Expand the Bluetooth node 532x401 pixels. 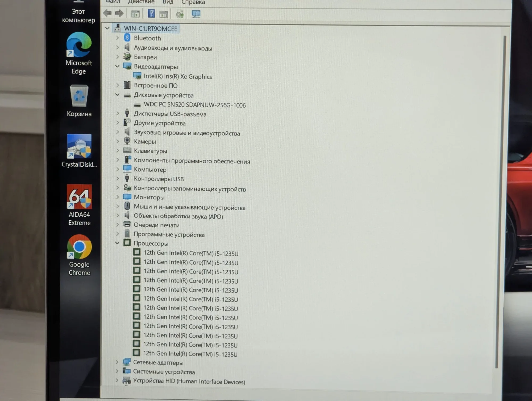[x=117, y=38]
